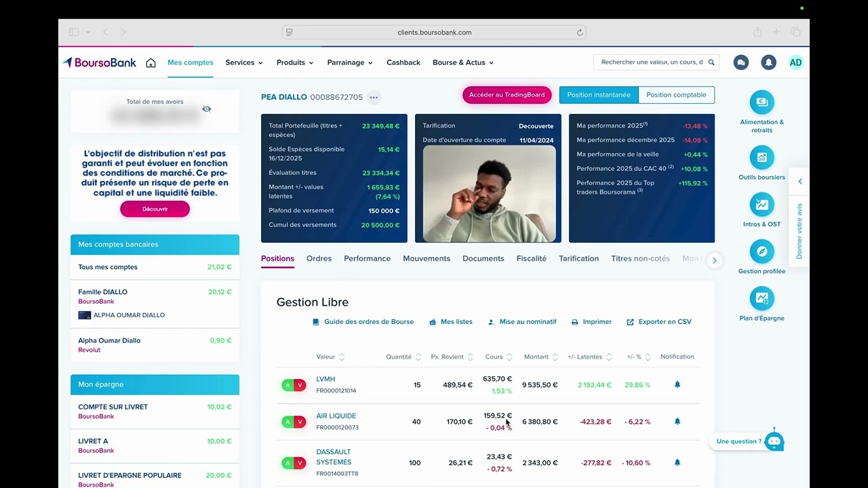Screen dimensions: 868x488
Task: Expand the Services menu
Action: pyautogui.click(x=244, y=62)
